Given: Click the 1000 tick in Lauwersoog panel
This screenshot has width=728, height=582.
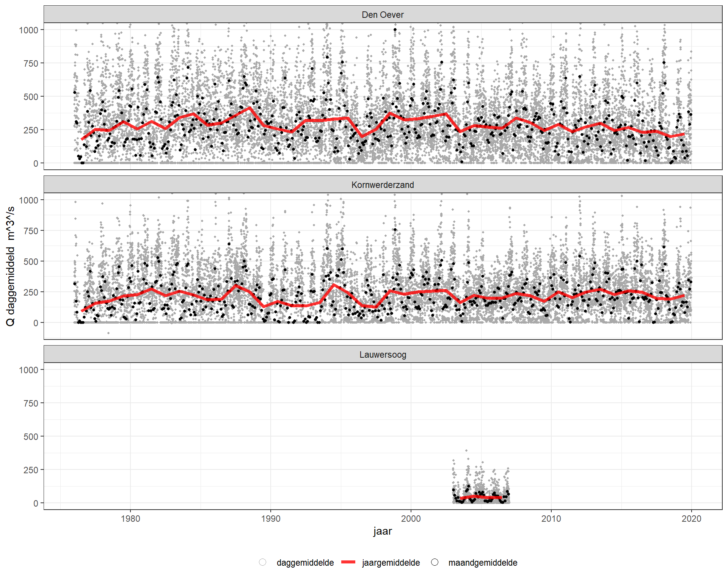Looking at the screenshot, I should [29, 370].
